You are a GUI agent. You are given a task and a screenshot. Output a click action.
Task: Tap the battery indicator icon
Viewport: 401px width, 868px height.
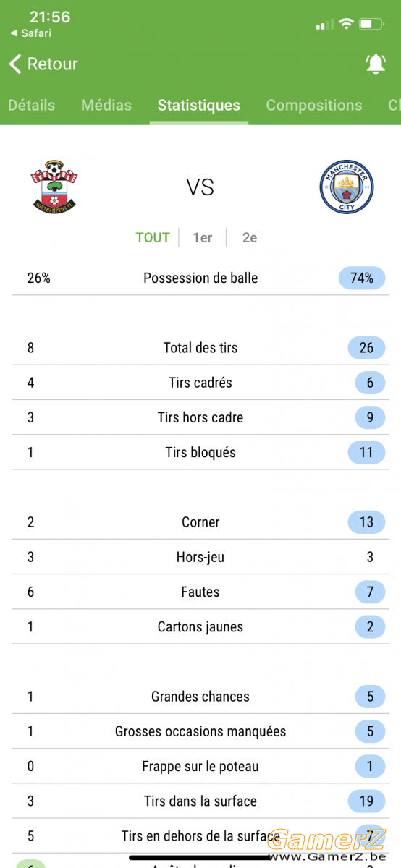(371, 24)
